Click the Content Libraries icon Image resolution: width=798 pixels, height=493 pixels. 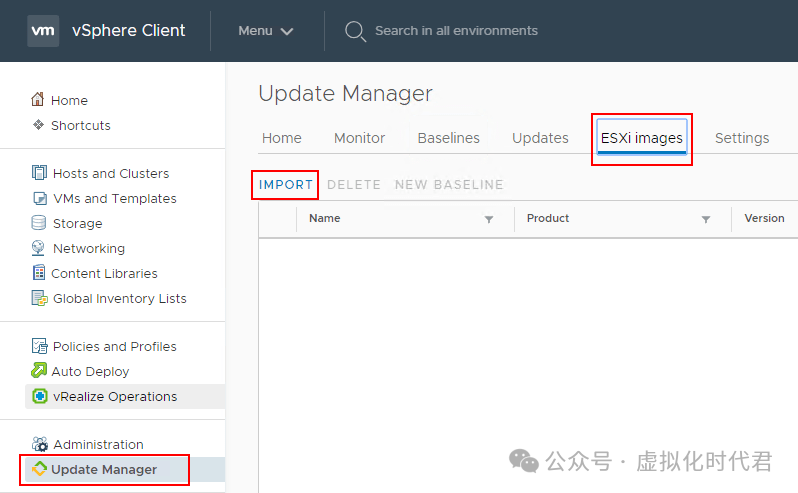(x=39, y=273)
